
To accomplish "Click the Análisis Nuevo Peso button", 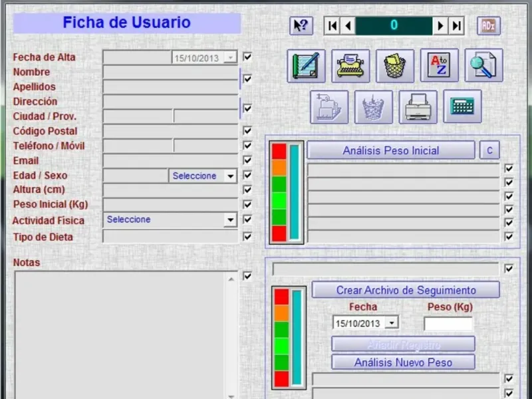I will click(x=403, y=362).
